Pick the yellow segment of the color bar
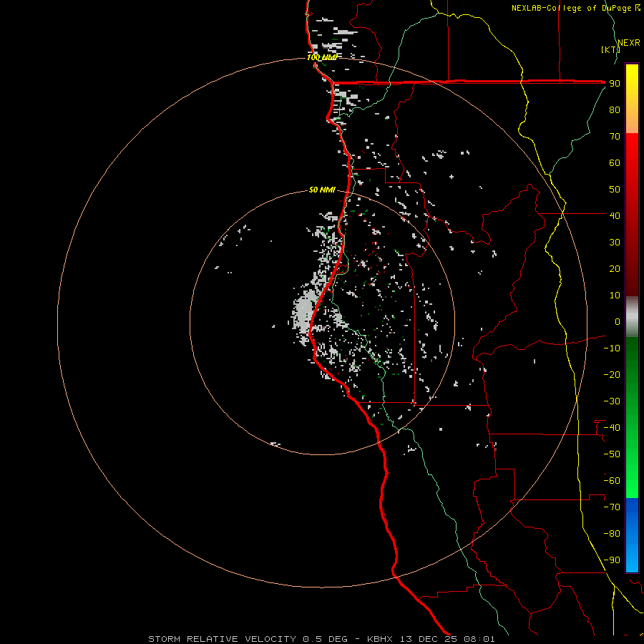644x644 pixels. pos(632,99)
